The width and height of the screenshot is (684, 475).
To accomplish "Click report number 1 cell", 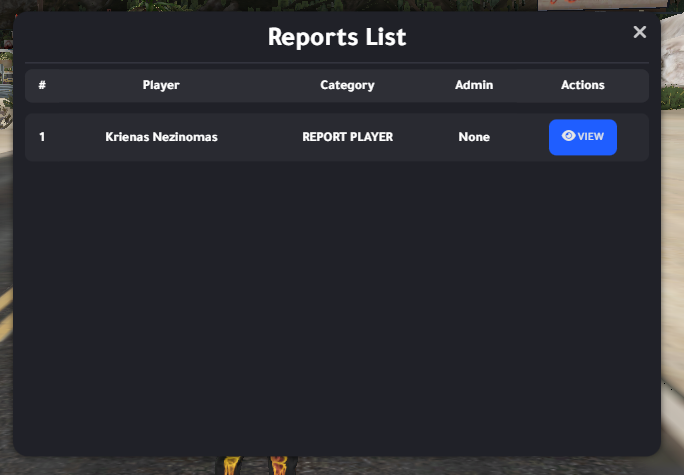I will click(x=42, y=137).
